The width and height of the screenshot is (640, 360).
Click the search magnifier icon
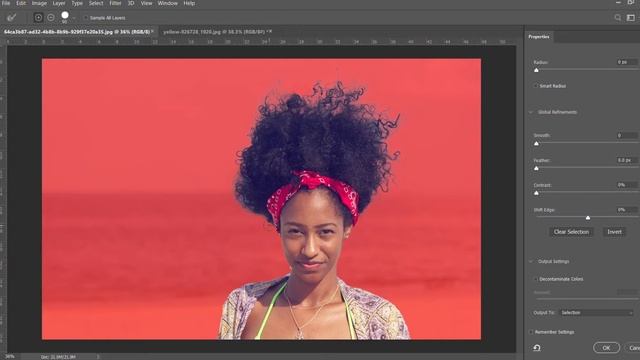pos(618,18)
